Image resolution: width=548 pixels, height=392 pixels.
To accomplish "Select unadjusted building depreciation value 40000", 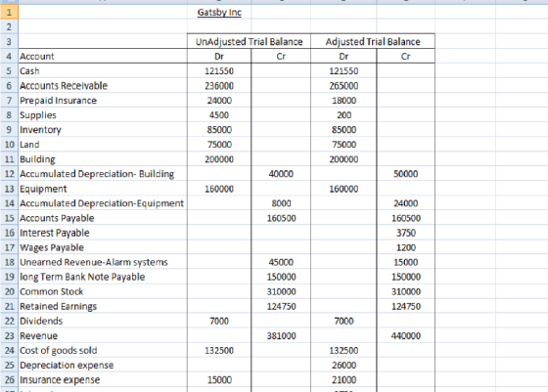I will tap(281, 174).
